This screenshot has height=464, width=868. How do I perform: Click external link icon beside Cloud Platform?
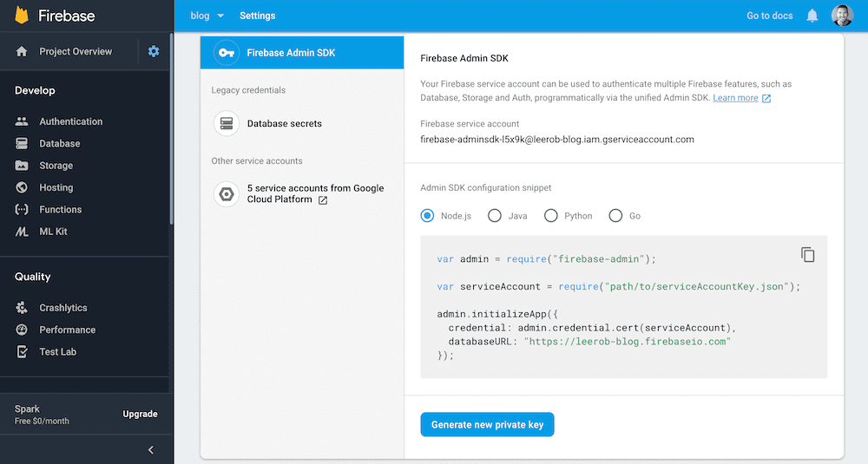coord(323,200)
